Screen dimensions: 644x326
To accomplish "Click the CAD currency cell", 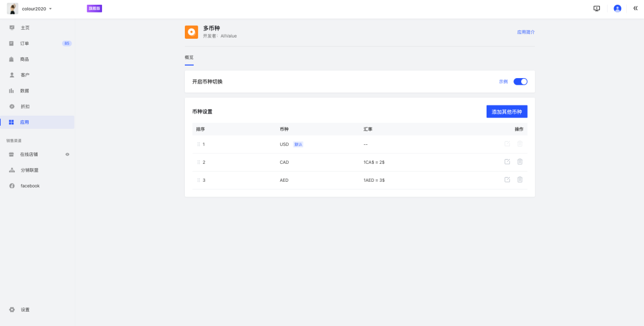I will click(x=284, y=162).
